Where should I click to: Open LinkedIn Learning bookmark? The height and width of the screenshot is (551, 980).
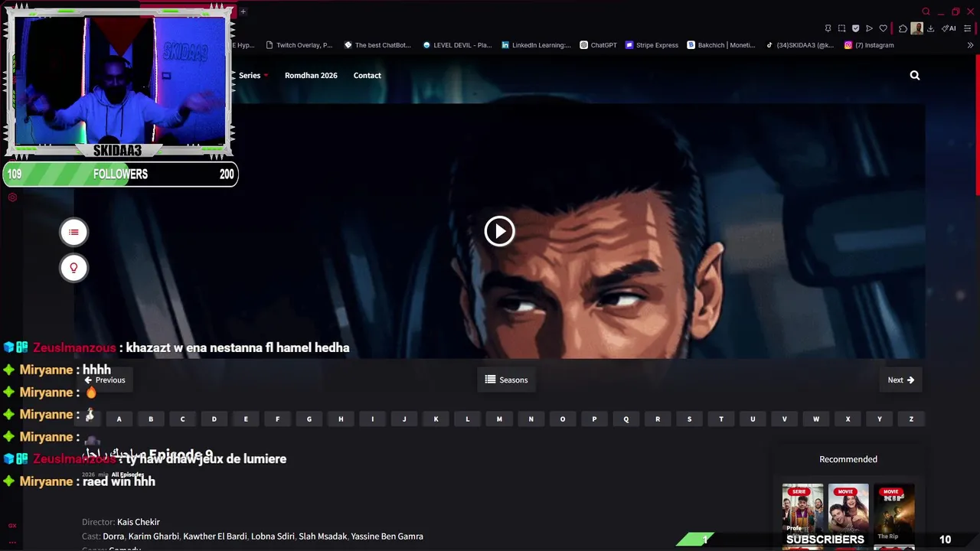point(537,45)
